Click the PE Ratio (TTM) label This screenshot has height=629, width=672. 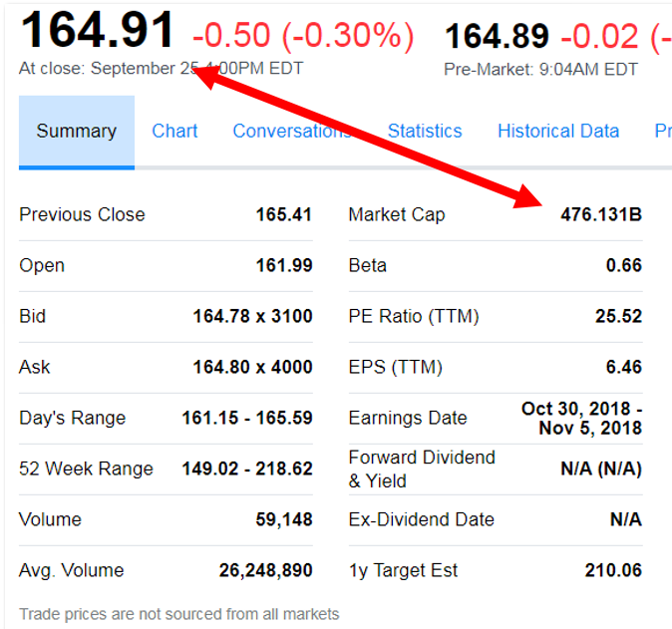coord(414,316)
